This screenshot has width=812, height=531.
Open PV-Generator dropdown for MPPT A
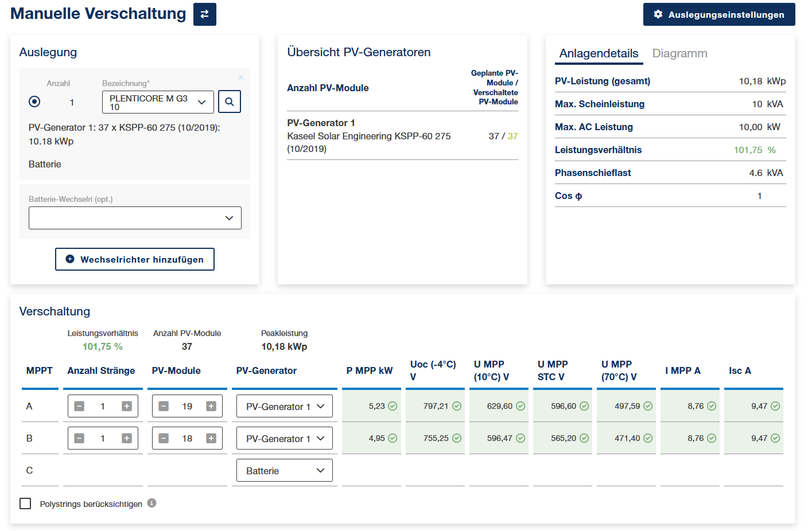click(x=284, y=406)
